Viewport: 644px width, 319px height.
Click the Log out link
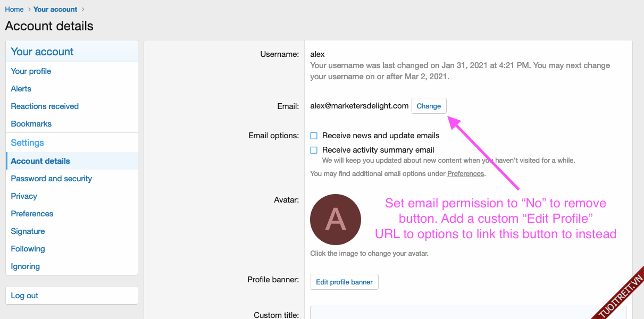tap(24, 296)
